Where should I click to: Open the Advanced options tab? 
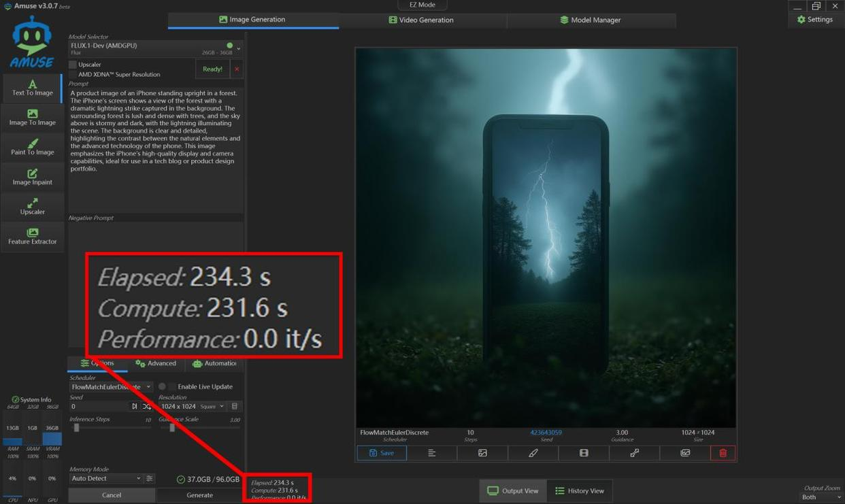point(156,363)
